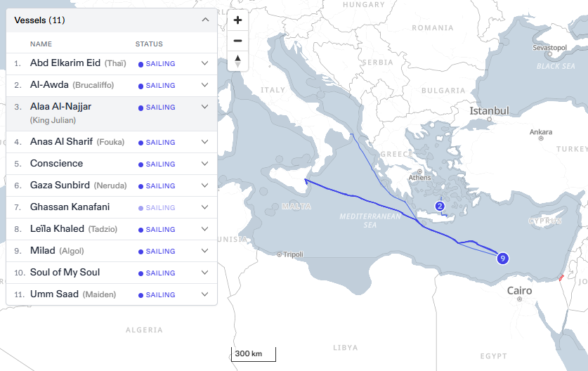Sort by the NAME column header
588x371 pixels.
[41, 44]
